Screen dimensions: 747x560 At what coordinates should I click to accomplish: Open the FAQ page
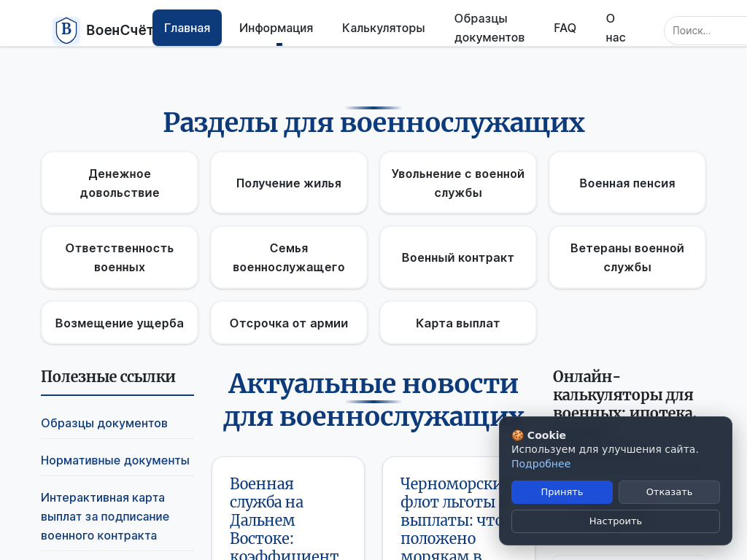click(x=565, y=28)
